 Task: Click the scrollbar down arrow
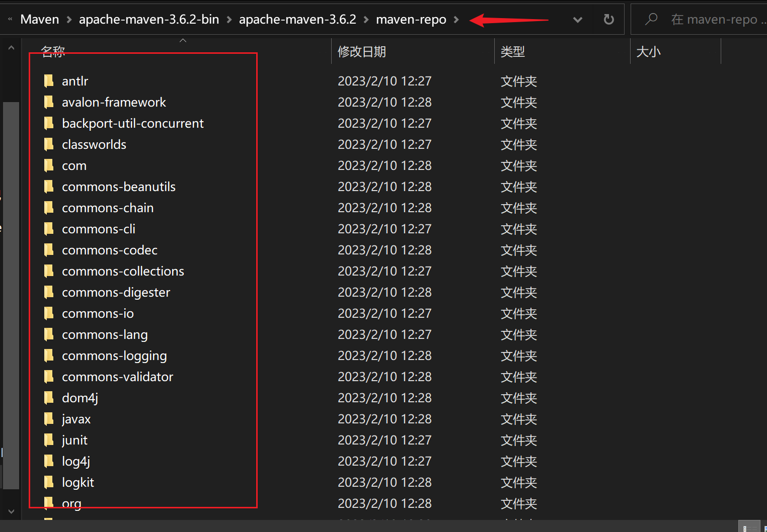(x=11, y=511)
